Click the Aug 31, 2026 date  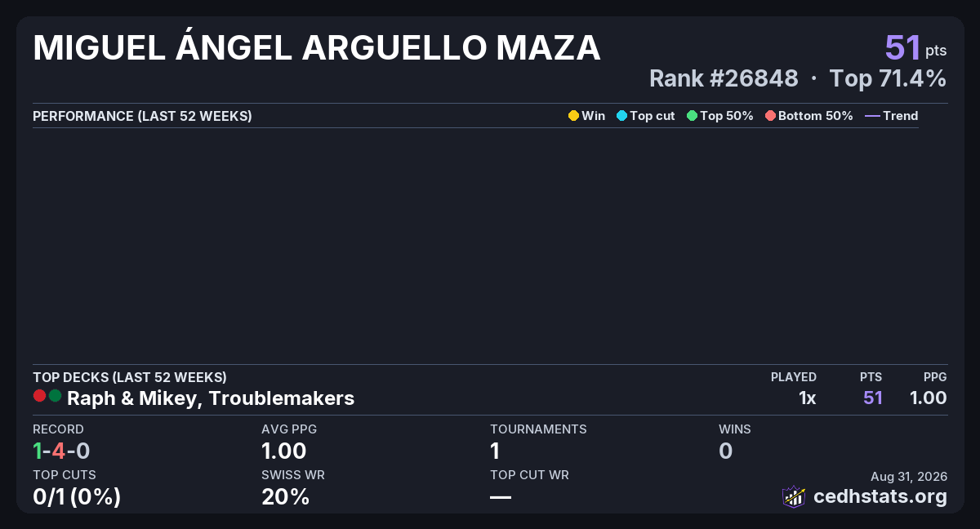click(x=909, y=476)
